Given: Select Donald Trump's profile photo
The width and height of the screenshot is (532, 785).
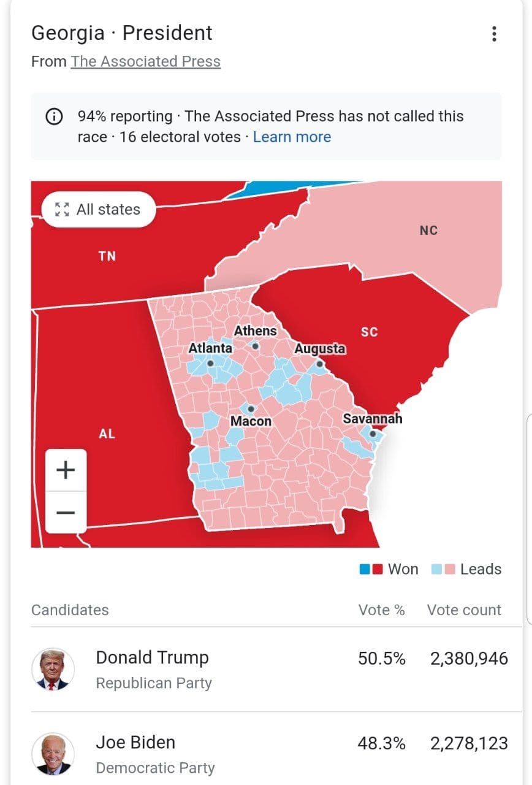Looking at the screenshot, I should pos(53,669).
